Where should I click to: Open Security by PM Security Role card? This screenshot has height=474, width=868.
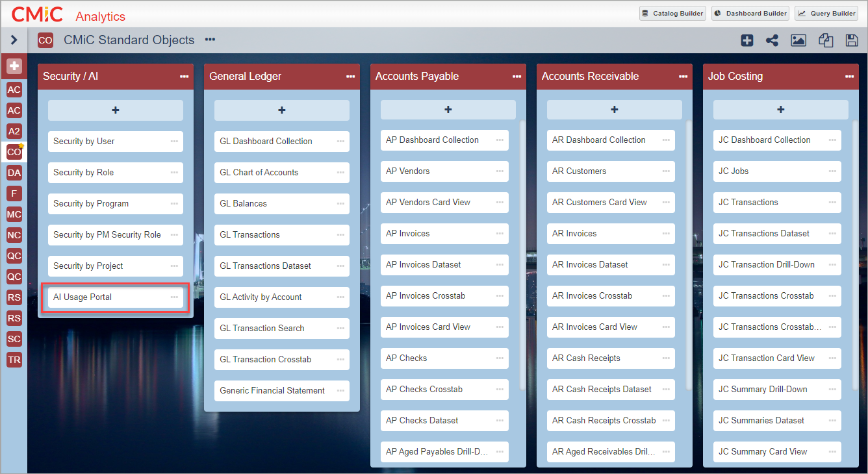[116, 235]
